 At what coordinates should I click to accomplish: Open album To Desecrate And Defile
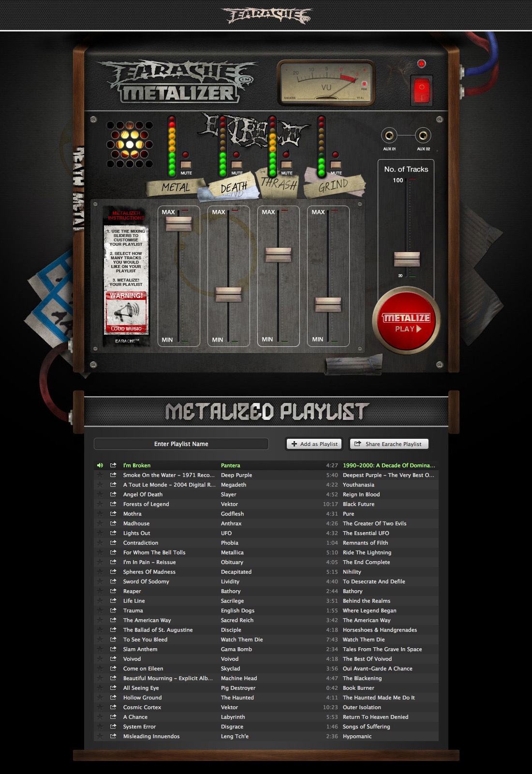click(374, 581)
